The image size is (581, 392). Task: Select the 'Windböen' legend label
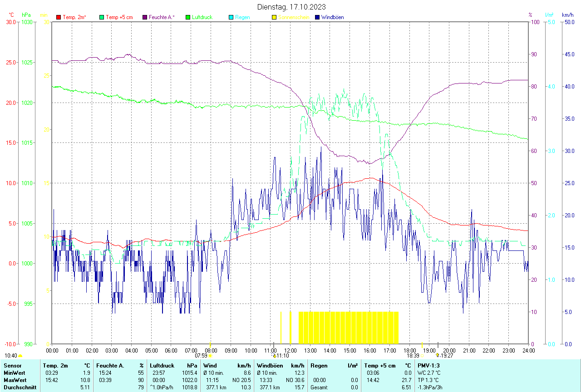point(332,17)
